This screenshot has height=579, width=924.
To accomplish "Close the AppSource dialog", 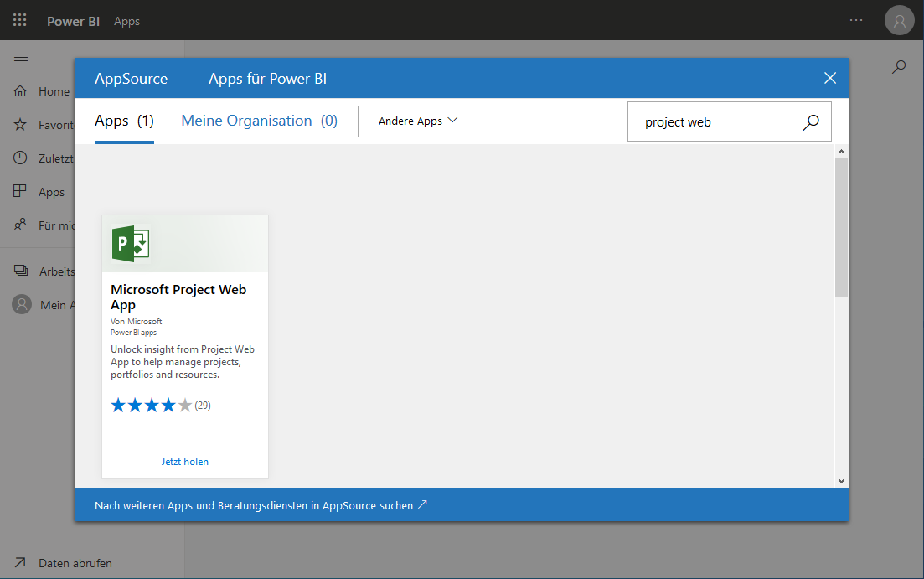I will (x=829, y=78).
